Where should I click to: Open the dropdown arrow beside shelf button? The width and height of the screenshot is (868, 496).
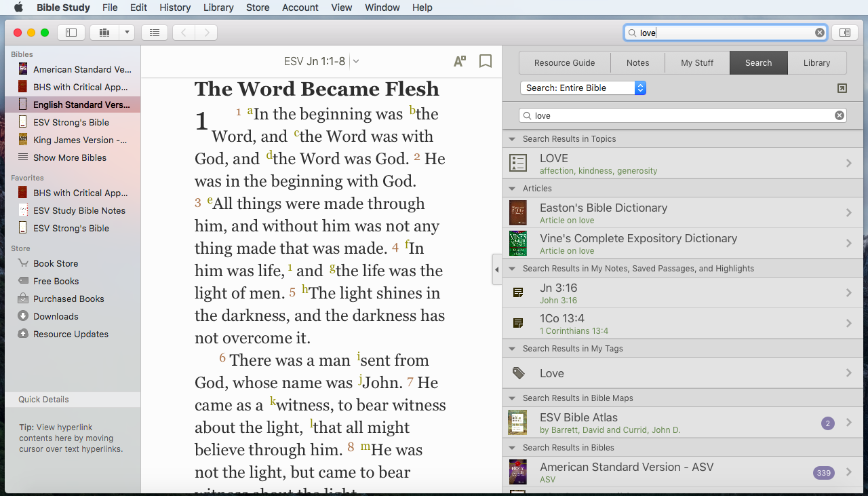click(x=127, y=32)
